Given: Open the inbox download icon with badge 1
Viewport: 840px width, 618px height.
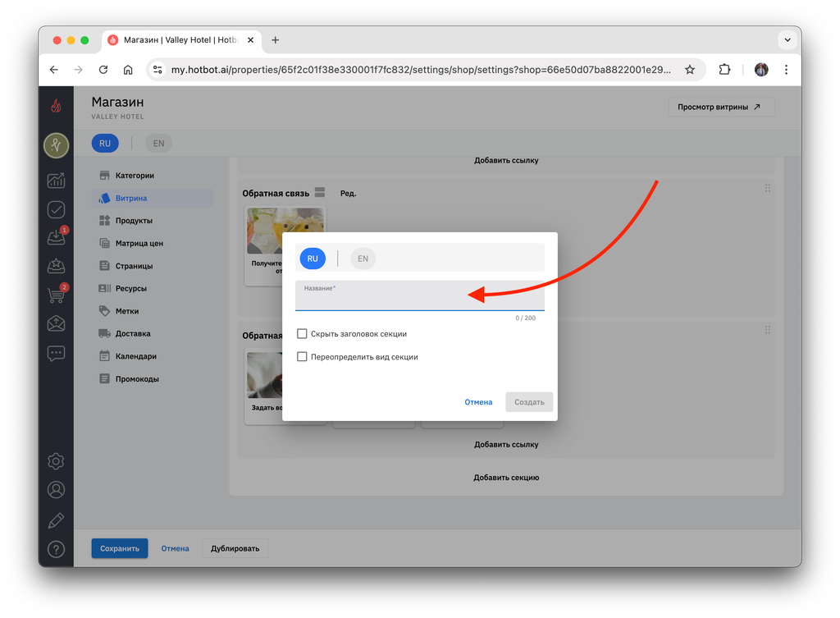Looking at the screenshot, I should (56, 237).
